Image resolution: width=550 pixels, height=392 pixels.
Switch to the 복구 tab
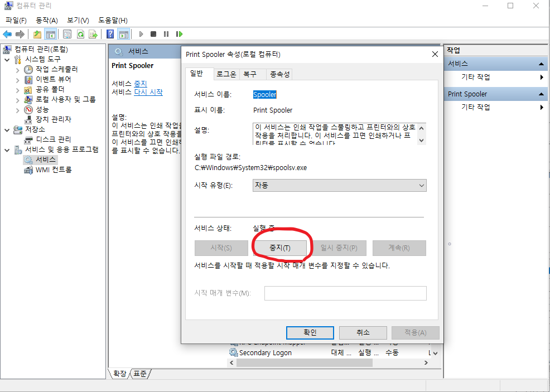[250, 74]
